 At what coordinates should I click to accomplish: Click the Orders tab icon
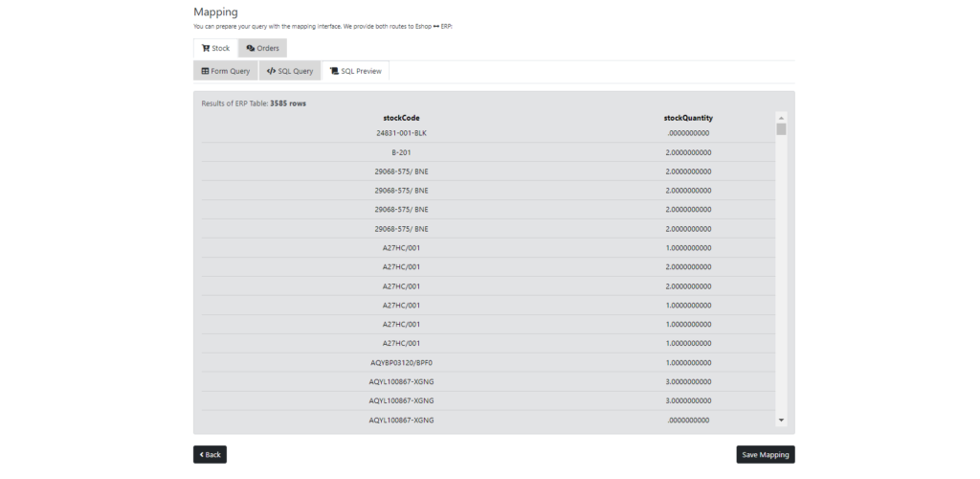[250, 48]
